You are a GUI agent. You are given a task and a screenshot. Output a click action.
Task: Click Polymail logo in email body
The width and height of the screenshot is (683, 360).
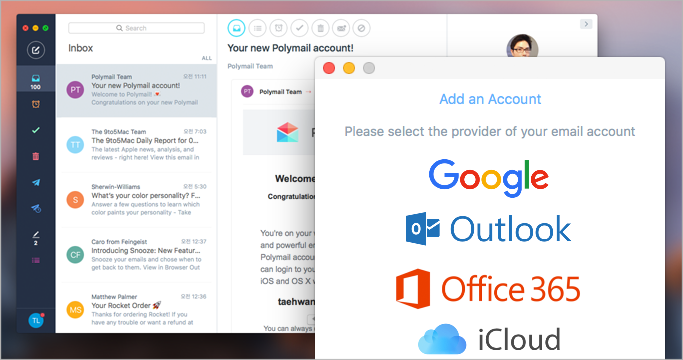click(x=287, y=132)
